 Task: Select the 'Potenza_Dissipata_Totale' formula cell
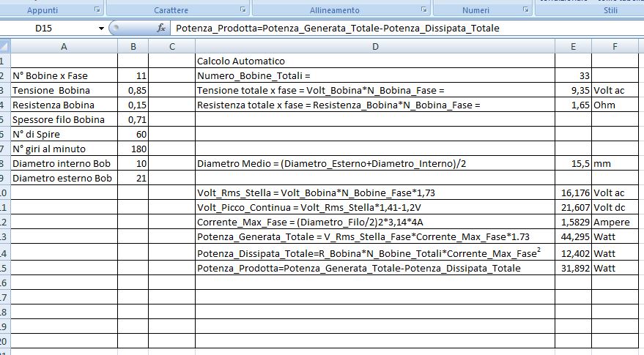pos(375,253)
